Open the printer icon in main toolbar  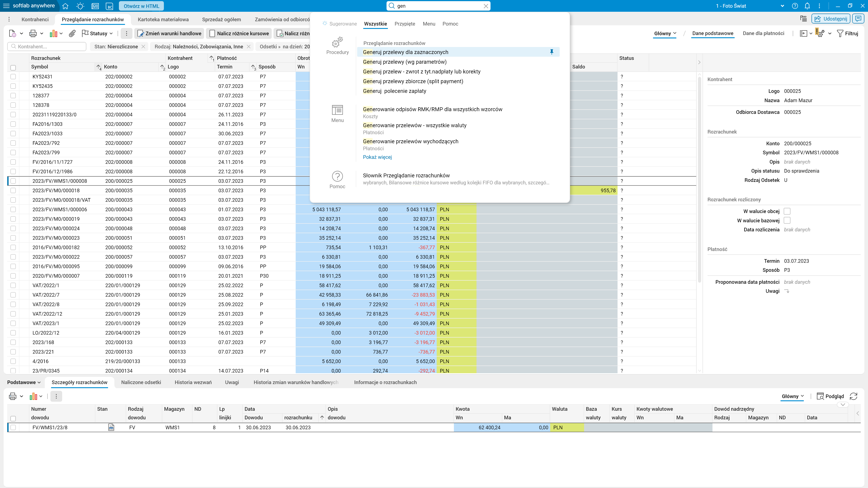pos(33,33)
